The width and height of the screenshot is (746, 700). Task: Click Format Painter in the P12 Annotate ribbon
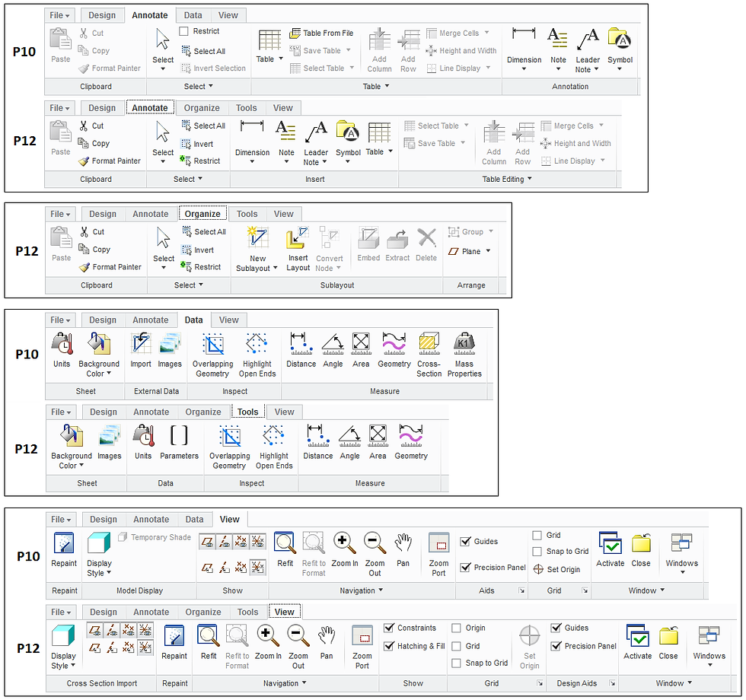110,161
